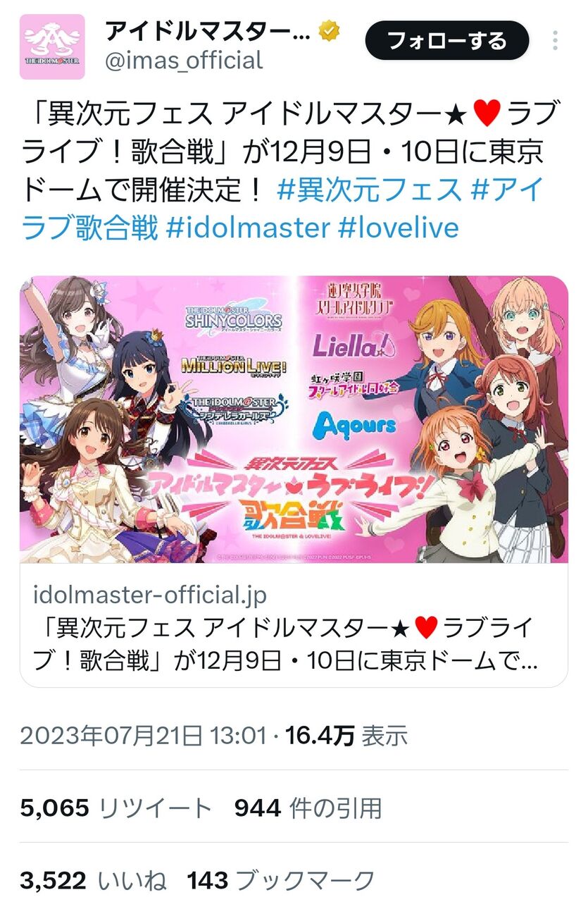This screenshot has height=902, width=588.
Task: Click the 2023年07月21日 13:01 timestamp
Action: click(143, 736)
